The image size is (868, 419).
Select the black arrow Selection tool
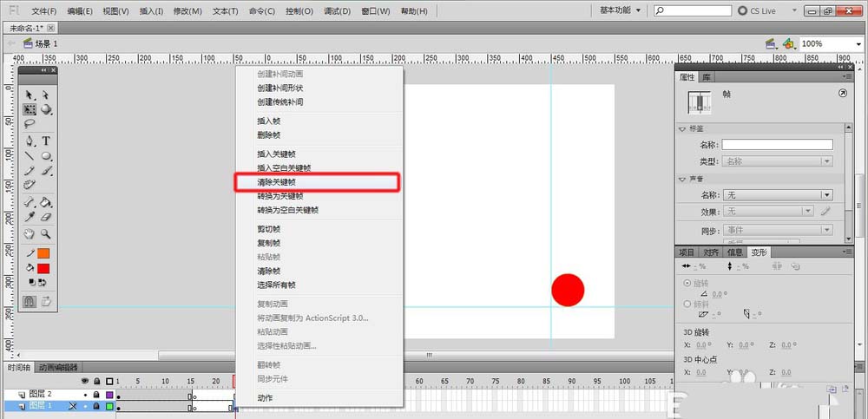point(30,95)
